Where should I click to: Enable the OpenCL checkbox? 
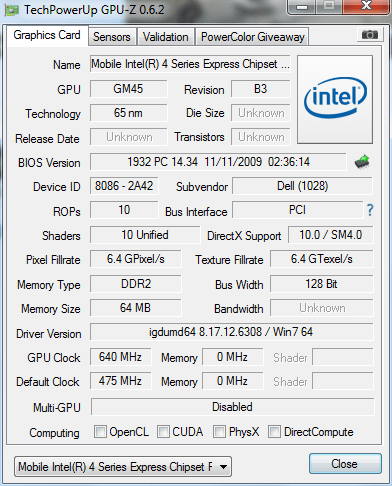click(100, 432)
